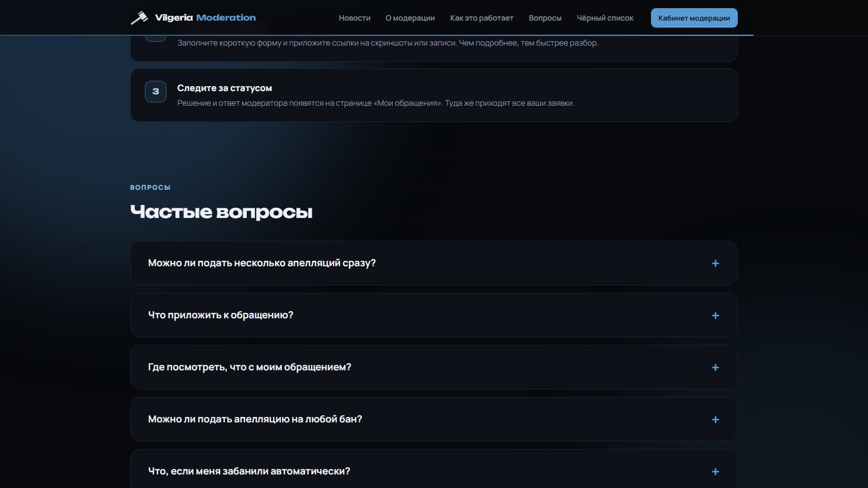Go to О модерации section

point(410,18)
